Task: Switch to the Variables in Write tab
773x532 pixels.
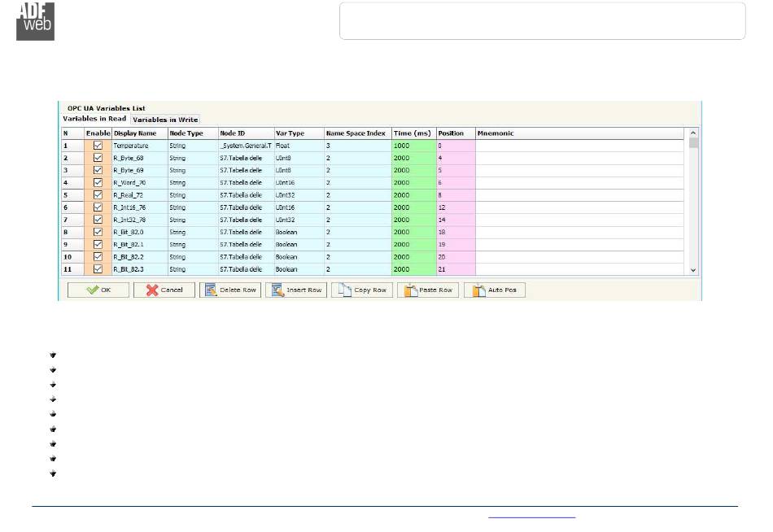Action: pyautogui.click(x=165, y=120)
